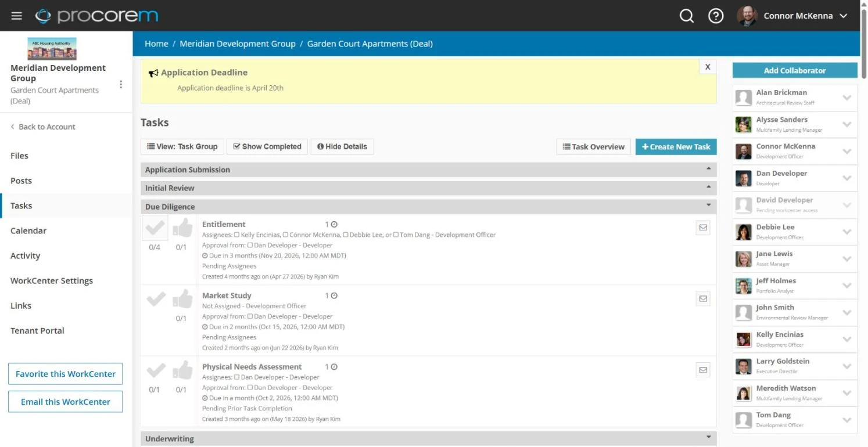Click the clock icon next to Market Study
868x447 pixels.
334,296
